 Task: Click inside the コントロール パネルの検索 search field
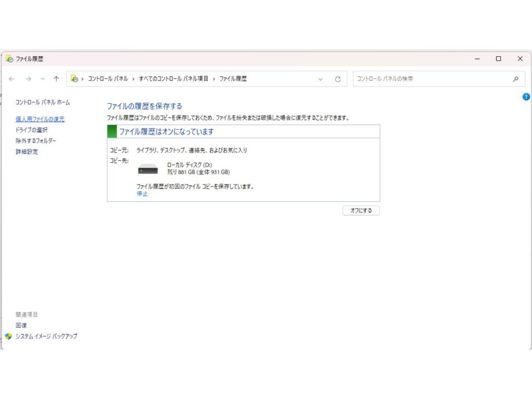point(431,78)
